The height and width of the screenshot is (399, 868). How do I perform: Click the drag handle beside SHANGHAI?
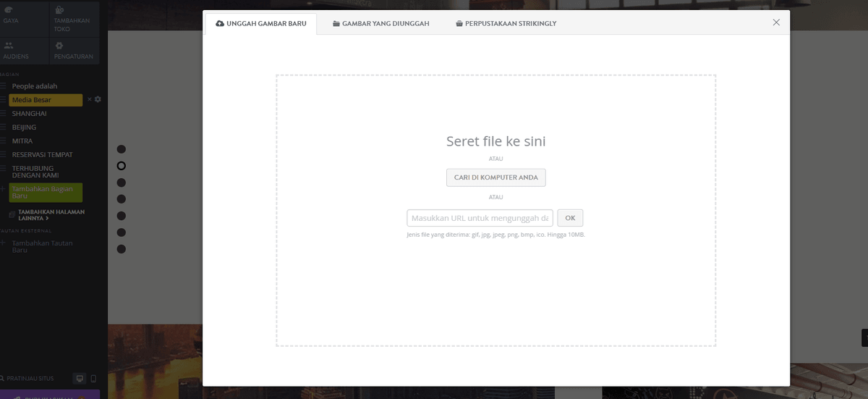[4, 114]
